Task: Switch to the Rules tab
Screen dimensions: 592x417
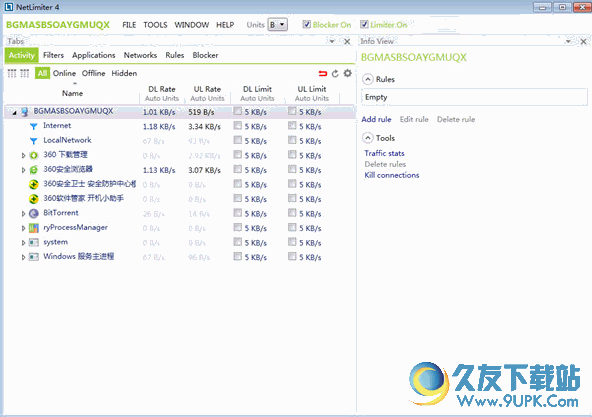Action: 175,55
